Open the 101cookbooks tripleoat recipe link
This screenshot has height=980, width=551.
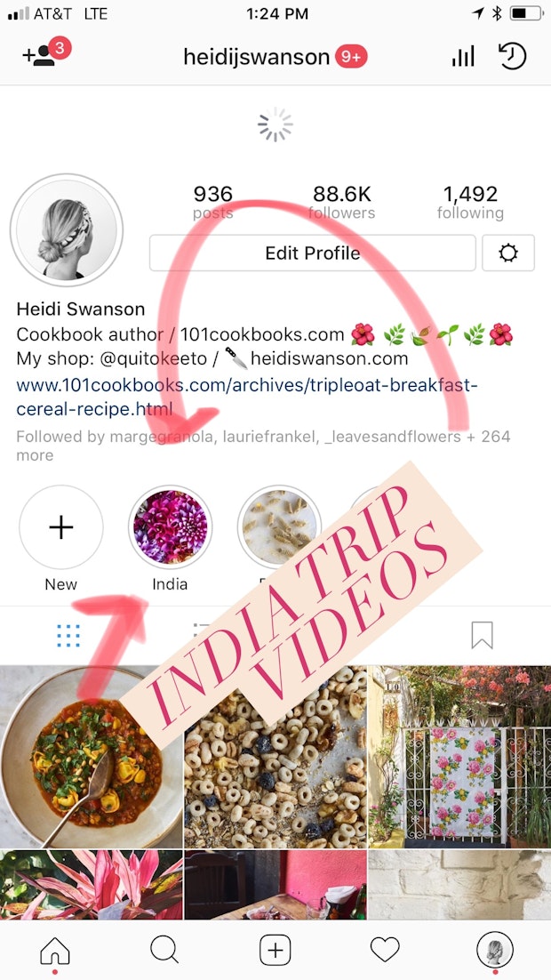click(247, 398)
